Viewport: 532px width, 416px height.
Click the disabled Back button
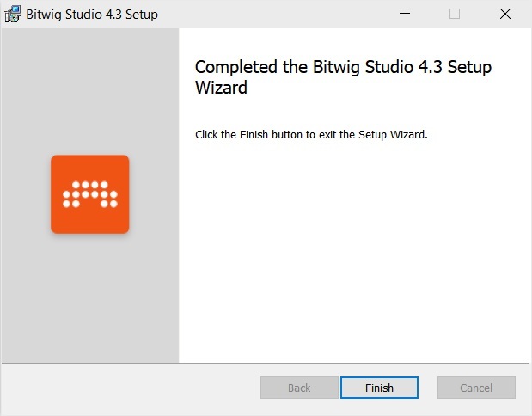(x=298, y=388)
